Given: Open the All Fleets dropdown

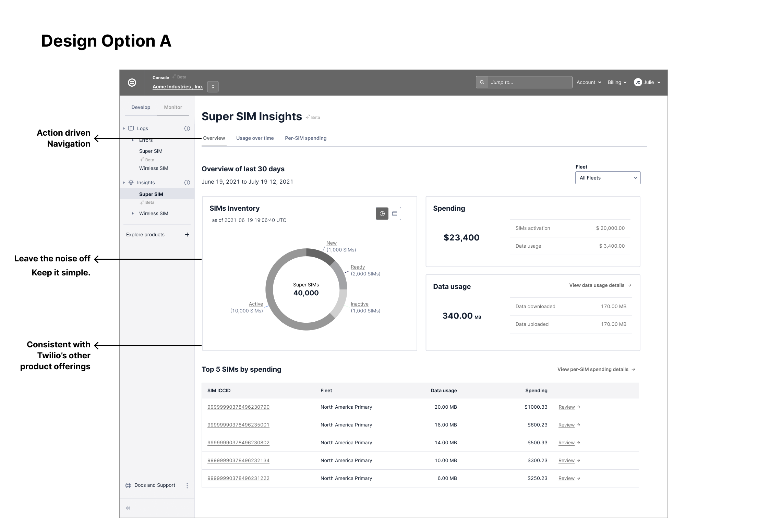Looking at the screenshot, I should [608, 178].
